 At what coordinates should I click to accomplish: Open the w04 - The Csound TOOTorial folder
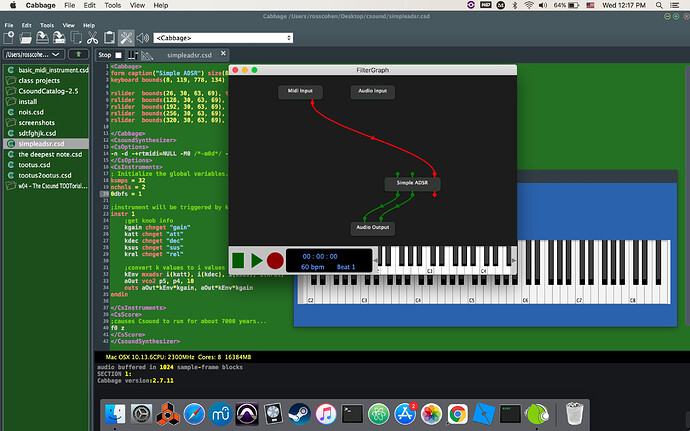pos(46,186)
